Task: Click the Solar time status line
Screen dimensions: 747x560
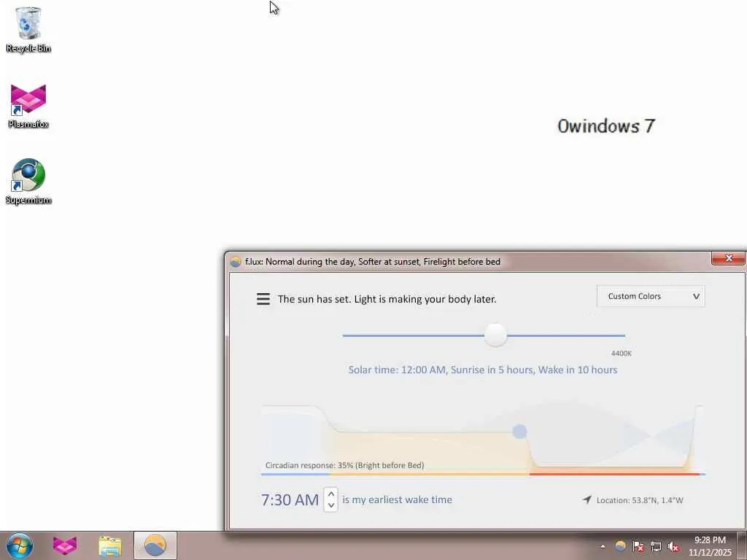Action: 483,370
